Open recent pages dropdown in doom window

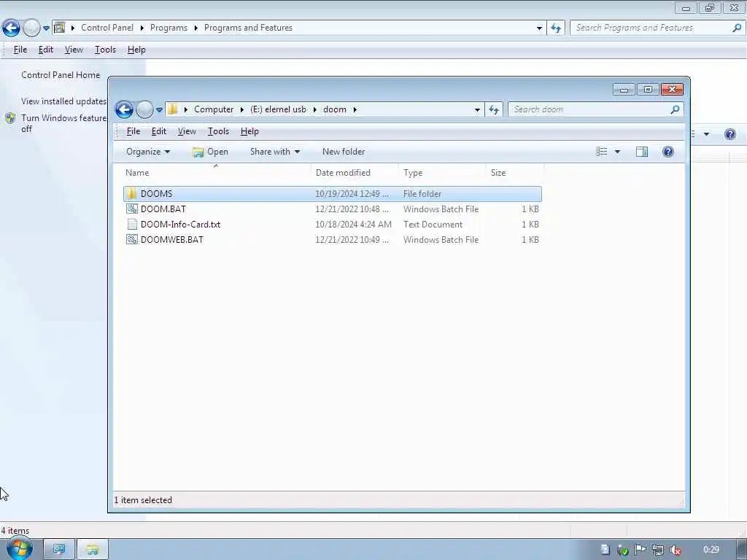(159, 109)
